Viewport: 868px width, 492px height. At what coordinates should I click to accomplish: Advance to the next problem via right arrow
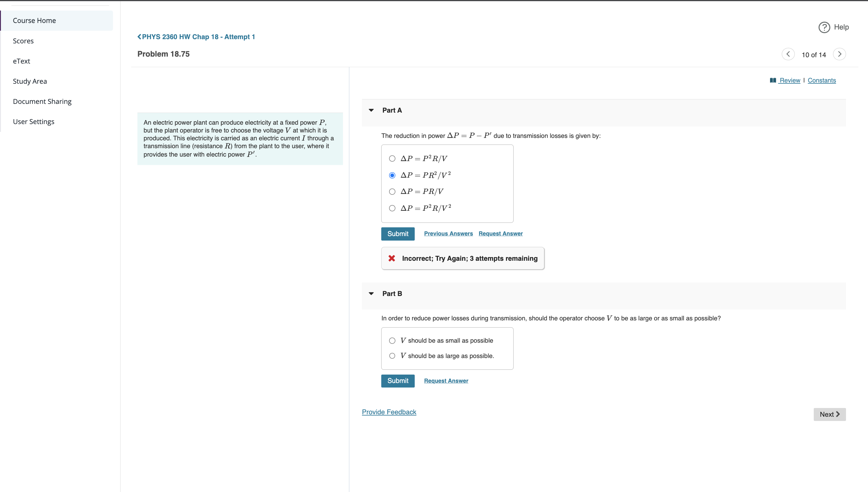(x=840, y=54)
